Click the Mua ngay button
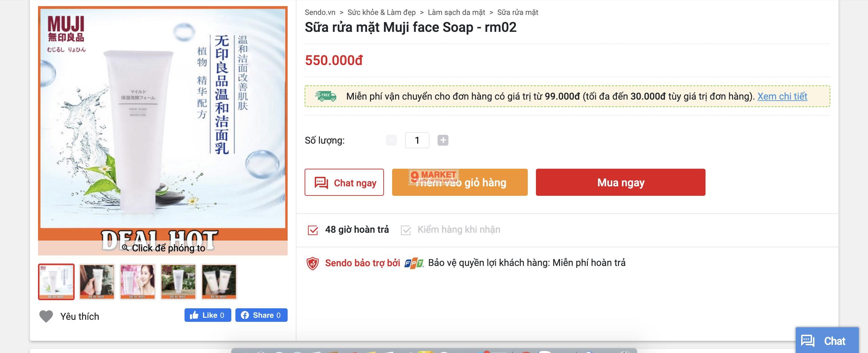 click(620, 182)
